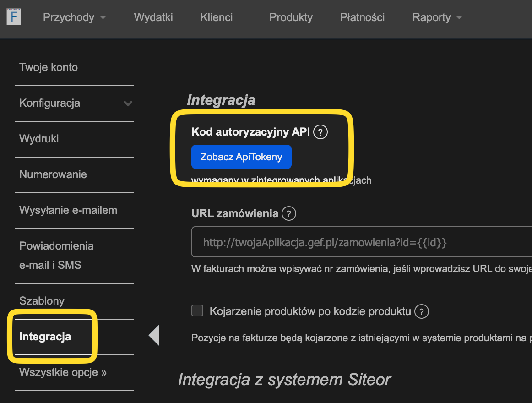This screenshot has height=403, width=532.
Task: Open Wszystkie opcje link
Action: tap(63, 372)
